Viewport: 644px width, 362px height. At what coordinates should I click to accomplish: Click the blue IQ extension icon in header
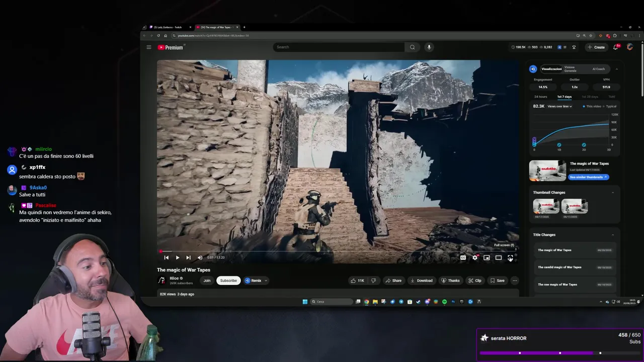coord(559,47)
